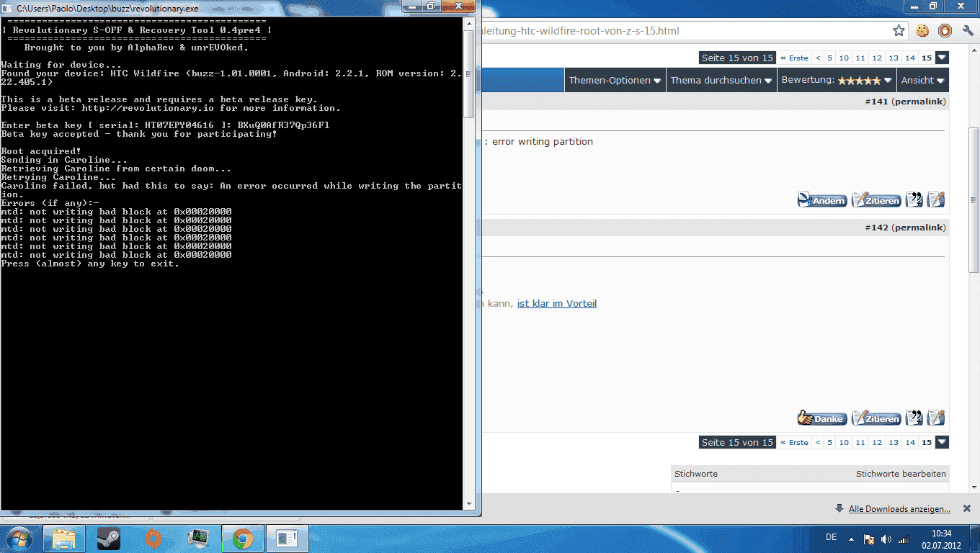
Task: Close the Chrome downloads bar
Action: (966, 508)
